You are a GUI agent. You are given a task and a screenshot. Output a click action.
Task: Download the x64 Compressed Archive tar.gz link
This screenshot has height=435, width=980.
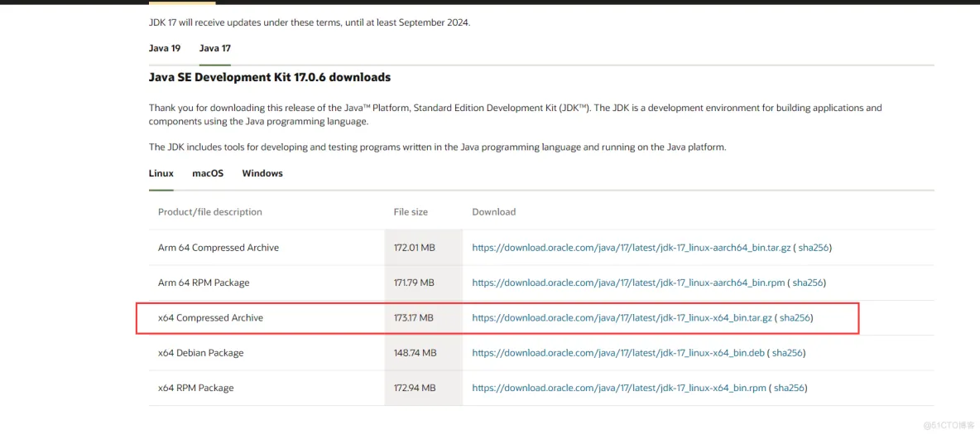point(622,317)
